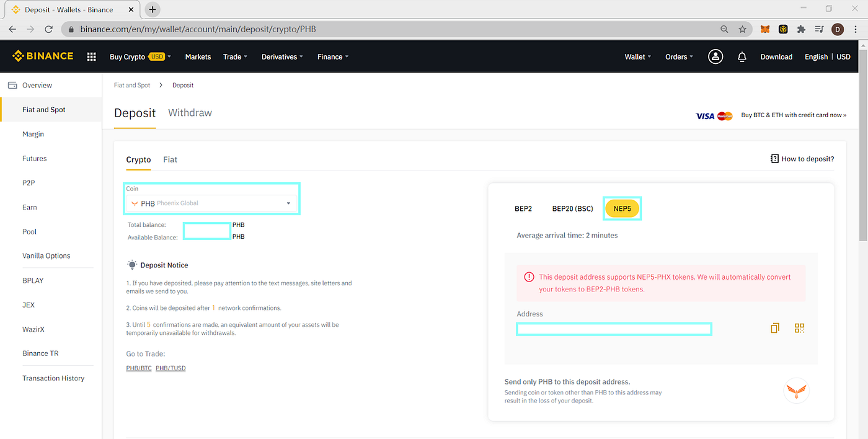Open the Chrome profile avatar D
Screen dimensions: 868x439
[x=838, y=29]
